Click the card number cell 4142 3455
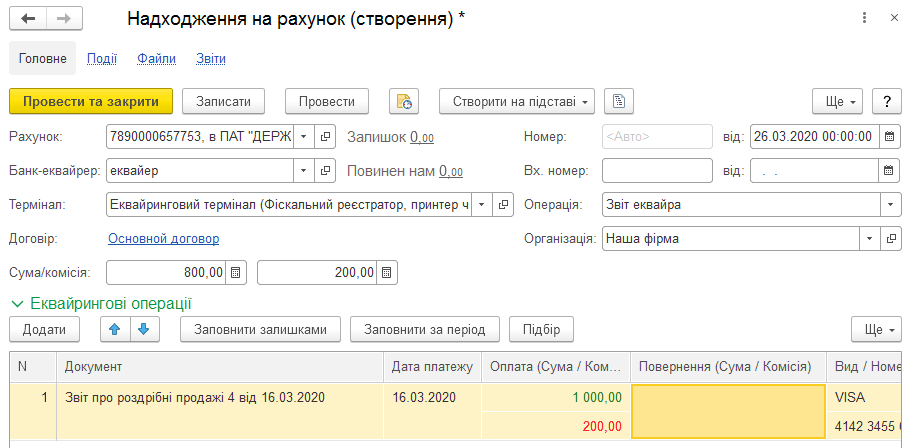906x448 pixels. (x=865, y=425)
